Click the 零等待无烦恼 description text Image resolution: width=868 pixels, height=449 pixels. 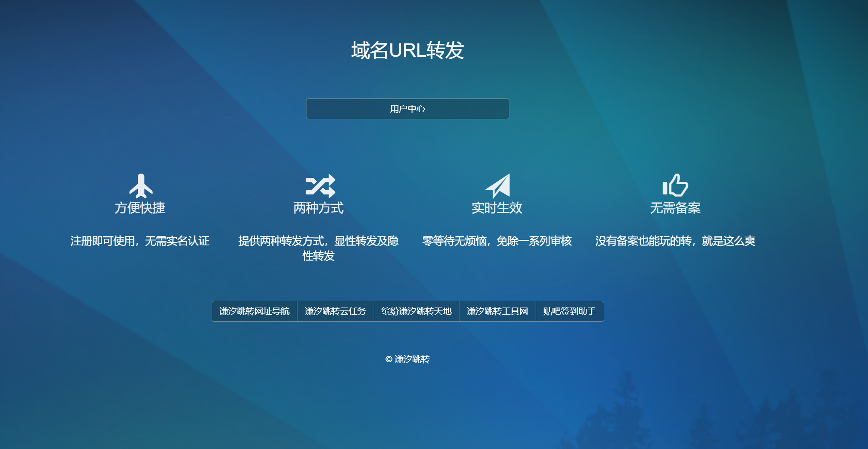click(x=498, y=241)
